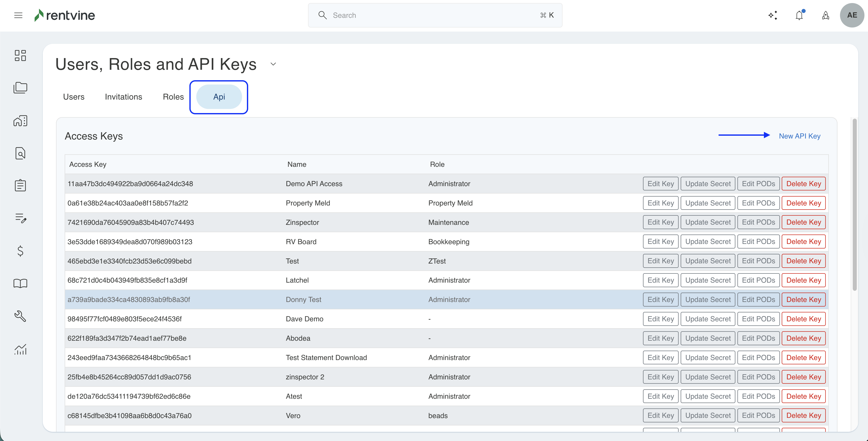The height and width of the screenshot is (441, 868).
Task: Open the reports chart sidebar icon
Action: 20,349
